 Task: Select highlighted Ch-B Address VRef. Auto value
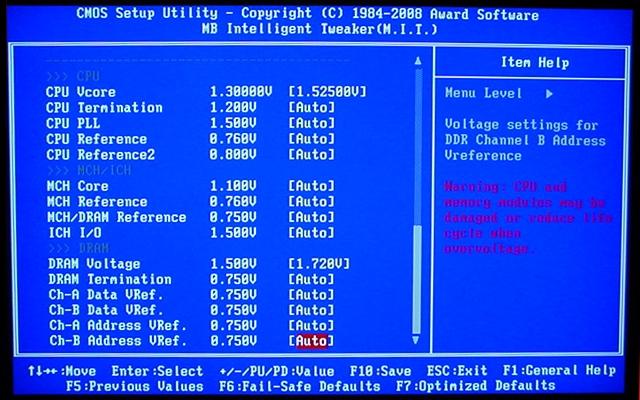[x=311, y=341]
